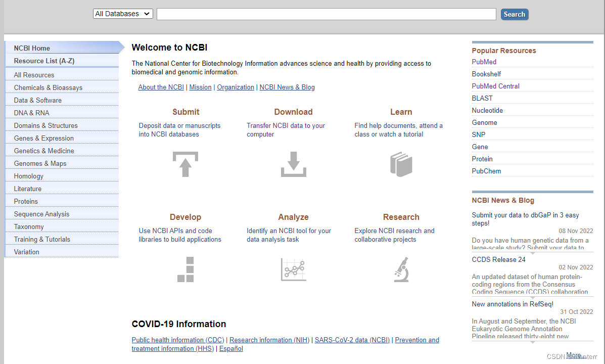Open PubMed Central from Popular Resources

point(495,86)
